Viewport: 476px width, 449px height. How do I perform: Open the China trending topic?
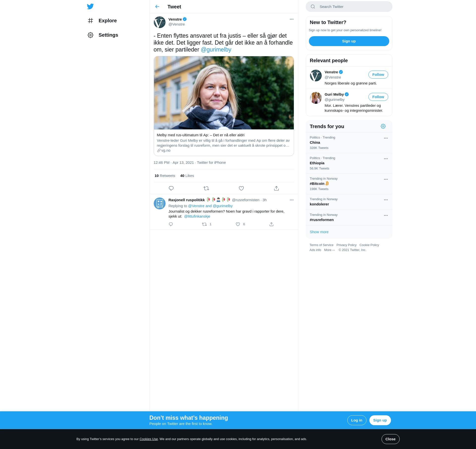pos(349,143)
